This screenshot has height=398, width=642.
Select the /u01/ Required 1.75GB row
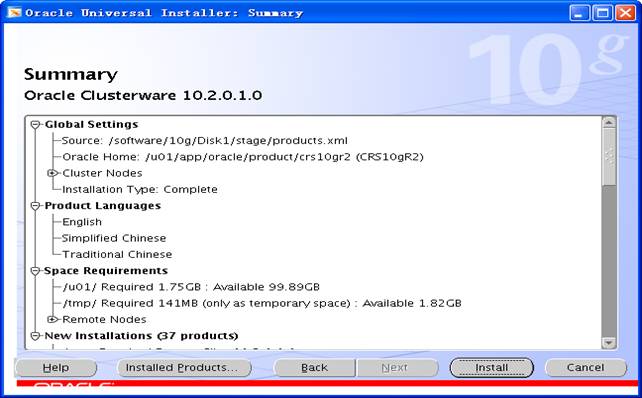click(x=191, y=287)
